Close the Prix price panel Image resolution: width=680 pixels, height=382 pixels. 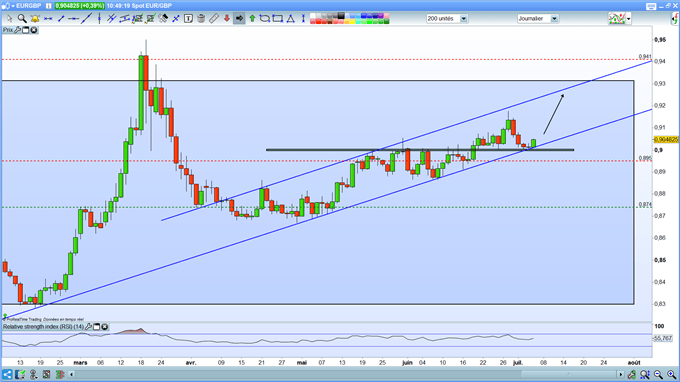point(33,30)
